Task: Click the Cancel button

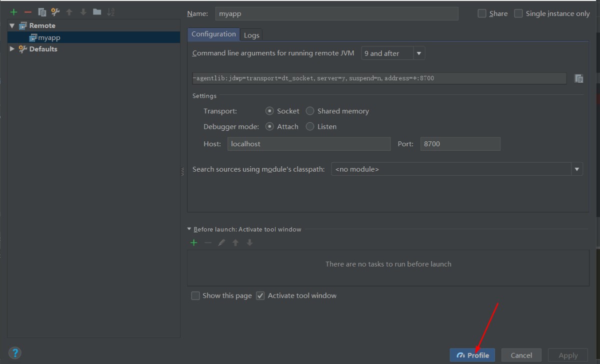Action: [x=521, y=355]
